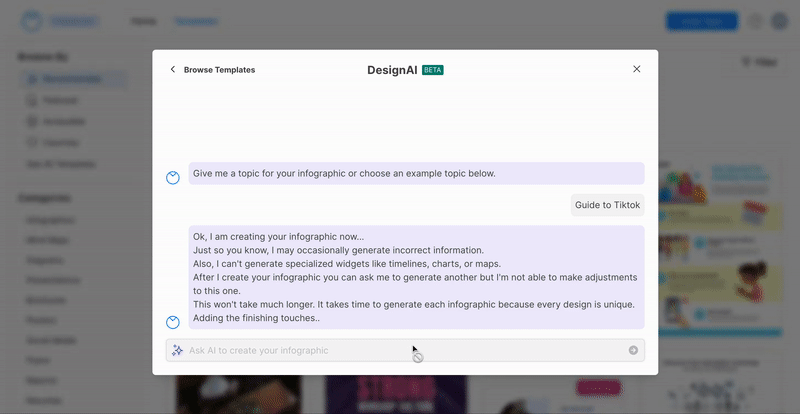The width and height of the screenshot is (800, 414).
Task: Switch to the Templates tab in the header
Action: point(195,21)
